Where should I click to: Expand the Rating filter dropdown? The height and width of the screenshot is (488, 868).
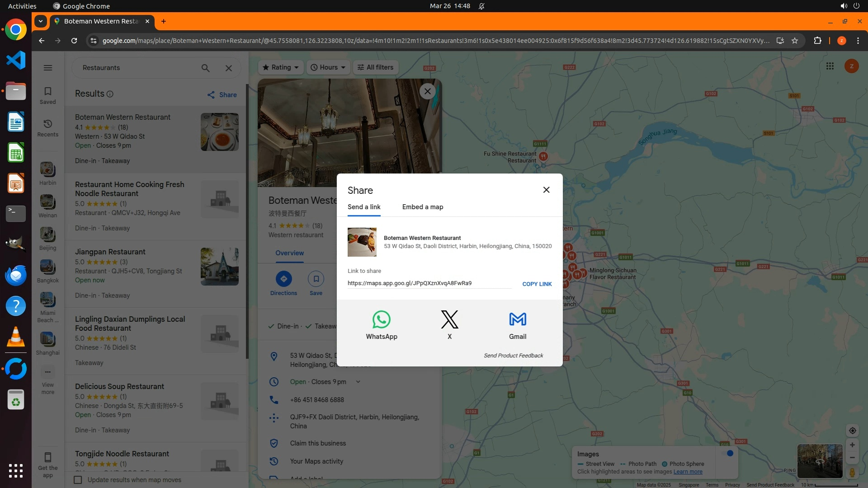click(x=281, y=67)
